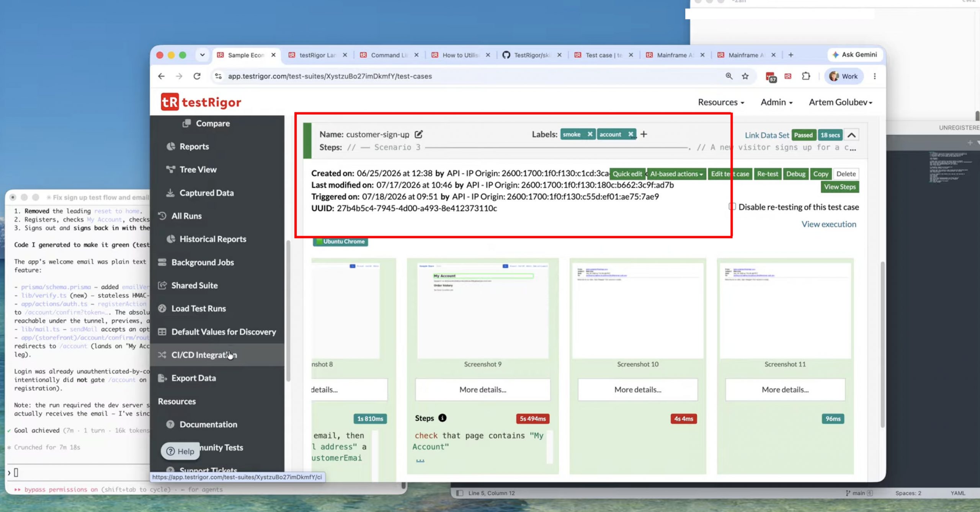Open Shared Suite in the sidebar
The height and width of the screenshot is (512, 980).
[188, 285]
